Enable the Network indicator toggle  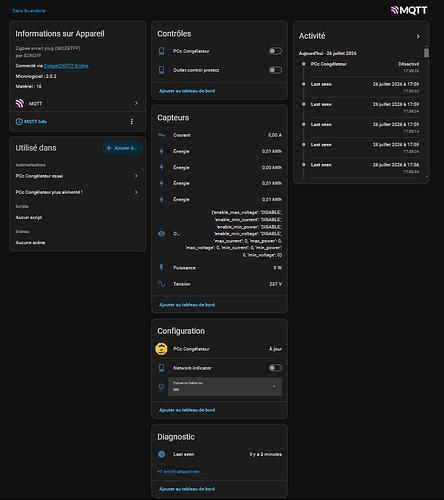[x=275, y=368]
